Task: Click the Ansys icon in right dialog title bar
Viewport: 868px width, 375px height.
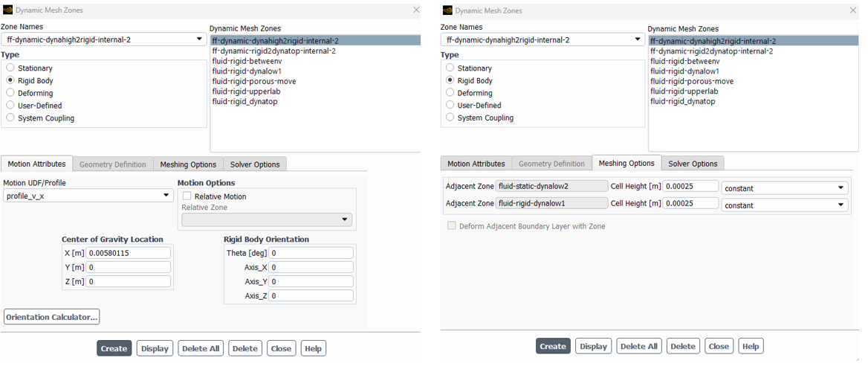Action: pos(447,10)
